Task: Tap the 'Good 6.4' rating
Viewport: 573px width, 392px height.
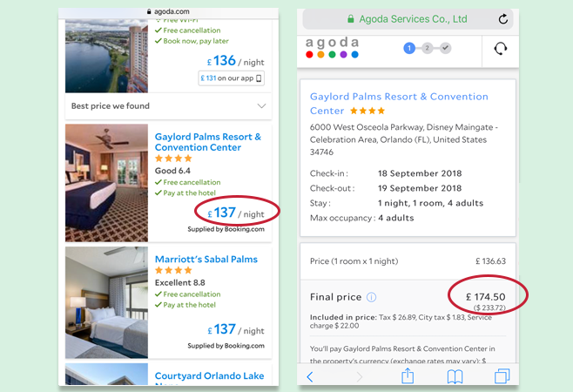Action: tap(172, 171)
